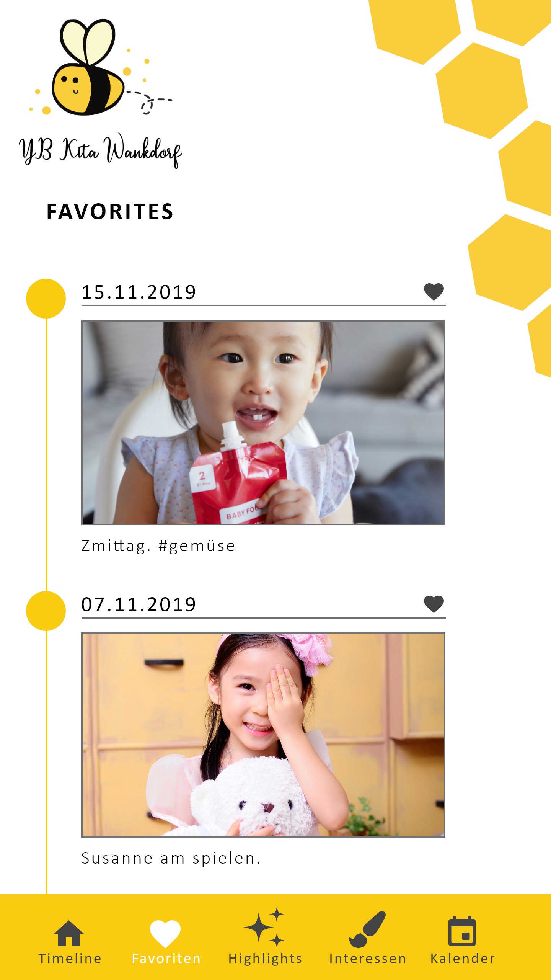This screenshot has width=551, height=980.
Task: Open the girl with teddy bear photo
Action: [x=263, y=735]
